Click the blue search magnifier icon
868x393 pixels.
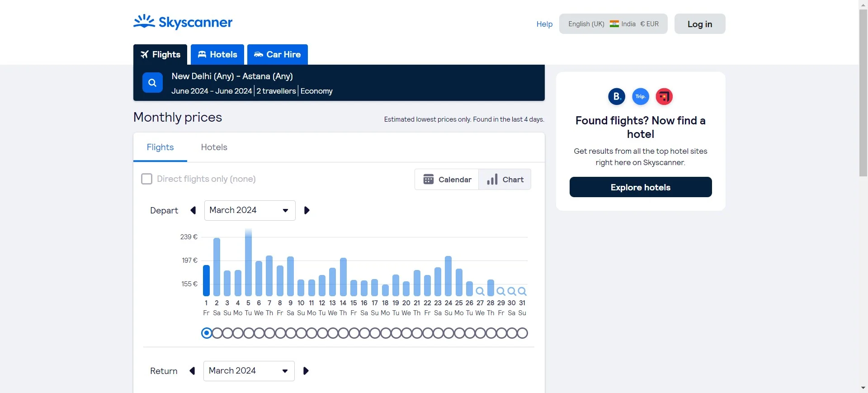(152, 83)
